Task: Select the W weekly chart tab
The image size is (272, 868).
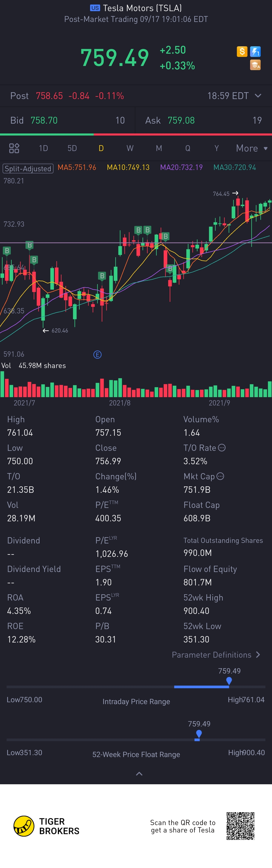Action: point(130,148)
